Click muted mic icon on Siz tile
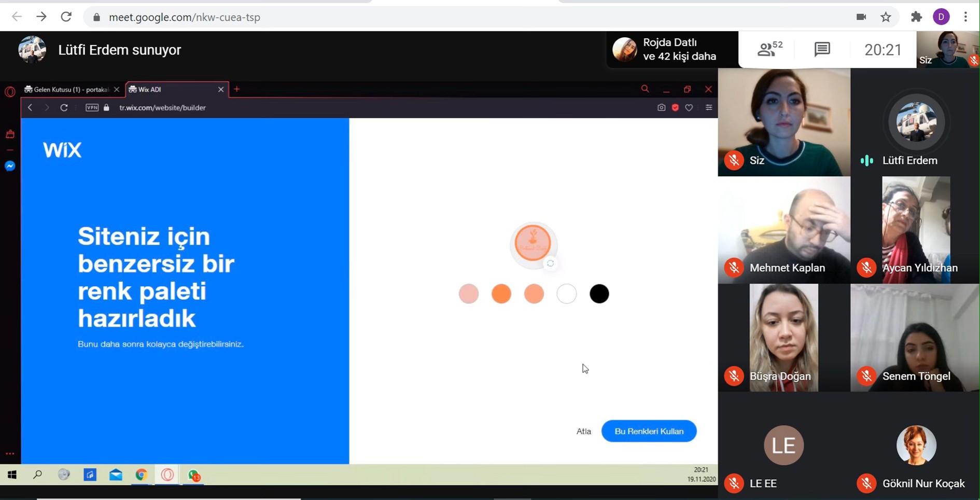980x500 pixels. (734, 160)
